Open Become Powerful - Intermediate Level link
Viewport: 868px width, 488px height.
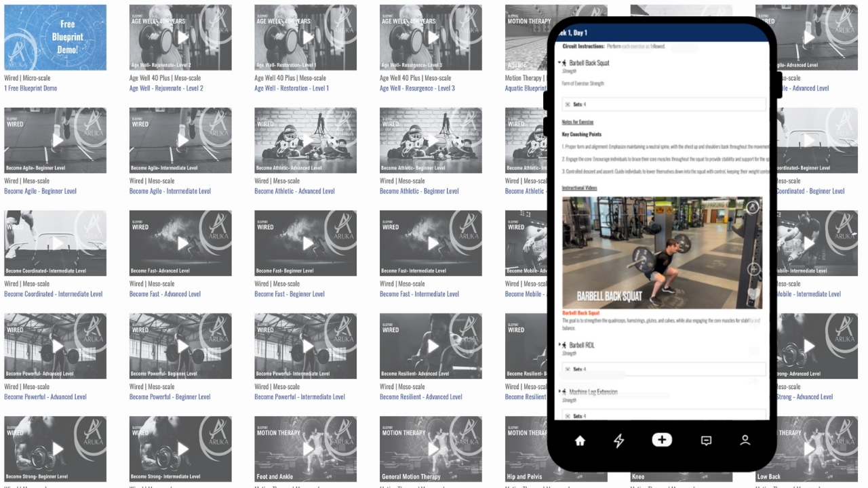click(x=300, y=397)
